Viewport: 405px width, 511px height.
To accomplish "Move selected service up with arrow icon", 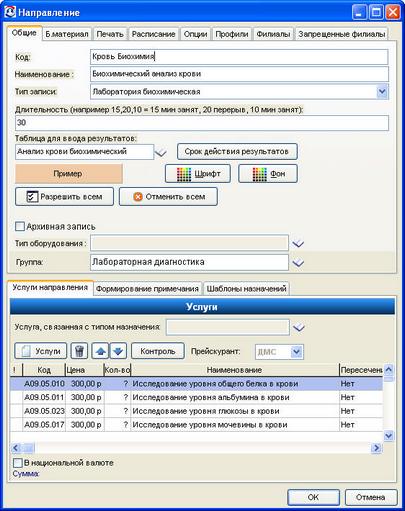I will (x=101, y=351).
